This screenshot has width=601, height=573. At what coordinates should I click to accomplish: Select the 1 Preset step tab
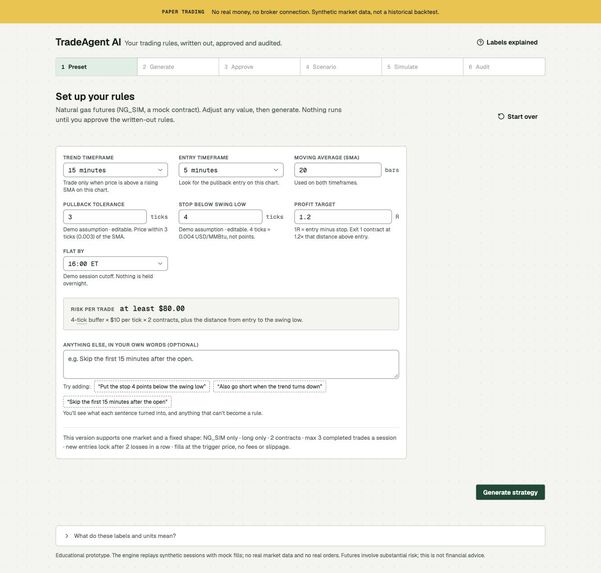(97, 67)
